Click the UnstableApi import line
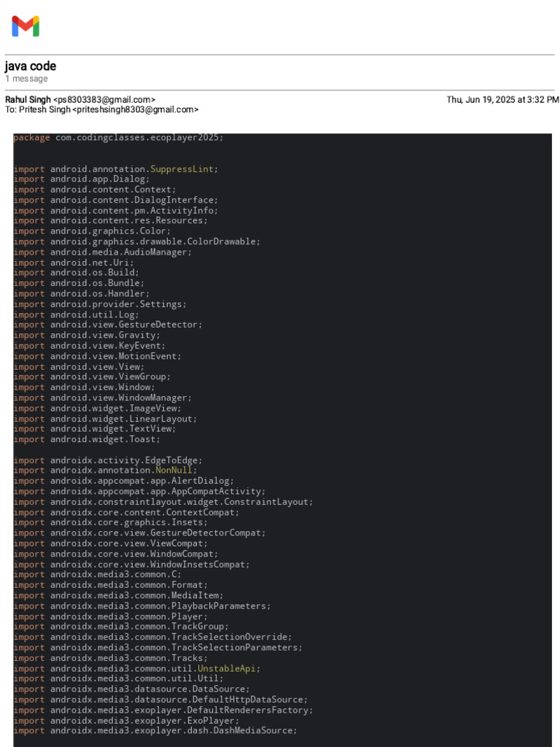Image resolution: width=560 pixels, height=747 pixels. 136,668
